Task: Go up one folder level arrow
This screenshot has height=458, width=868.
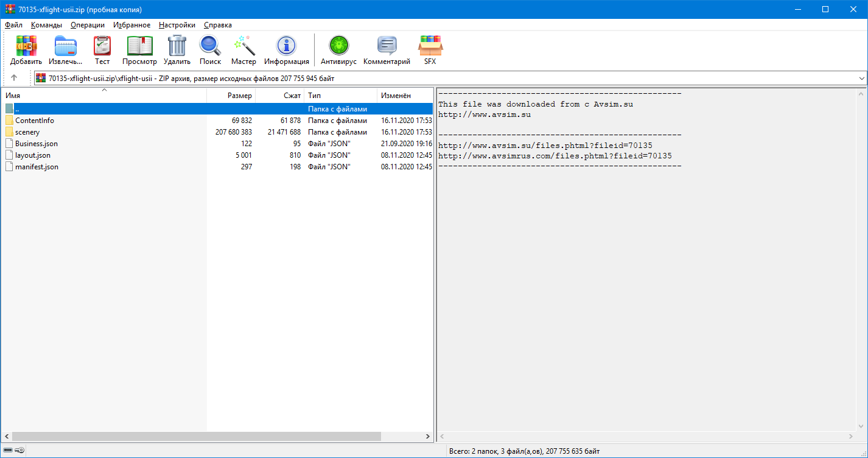Action: click(14, 78)
